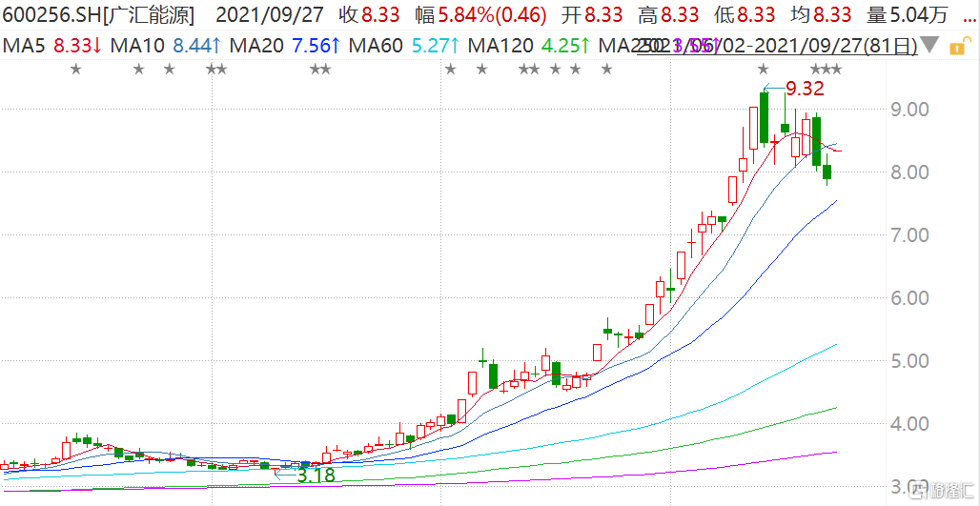
Task: Click the first star event marker in the row
Action: tap(75, 70)
